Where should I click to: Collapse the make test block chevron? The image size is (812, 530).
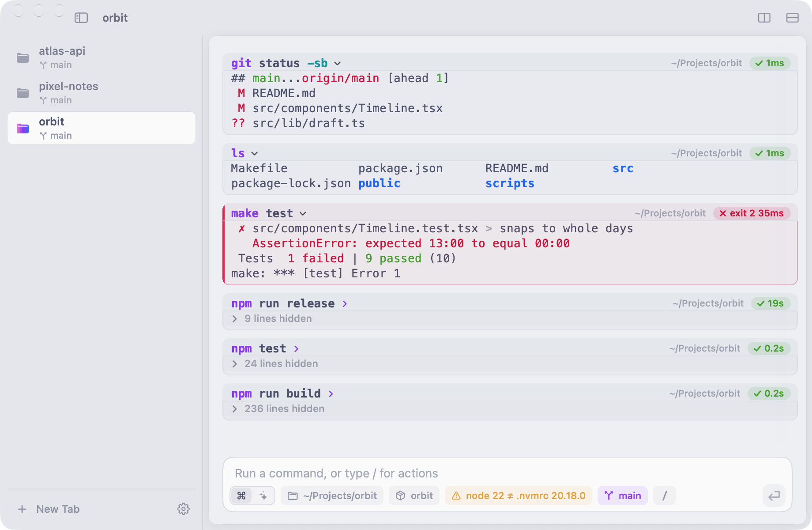[303, 214]
